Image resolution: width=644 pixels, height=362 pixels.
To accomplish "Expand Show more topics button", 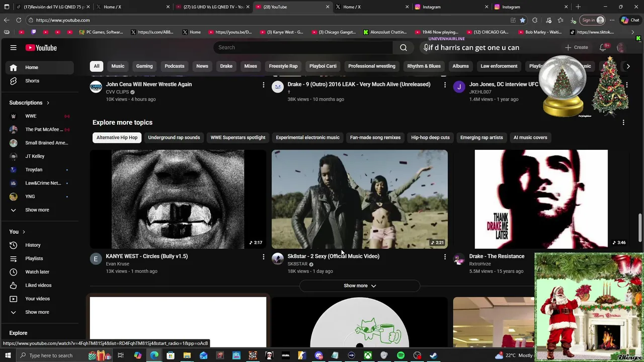I will click(359, 286).
